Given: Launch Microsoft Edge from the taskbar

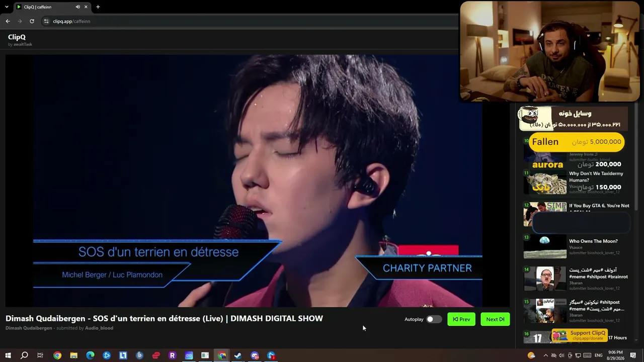Looking at the screenshot, I should (90, 355).
